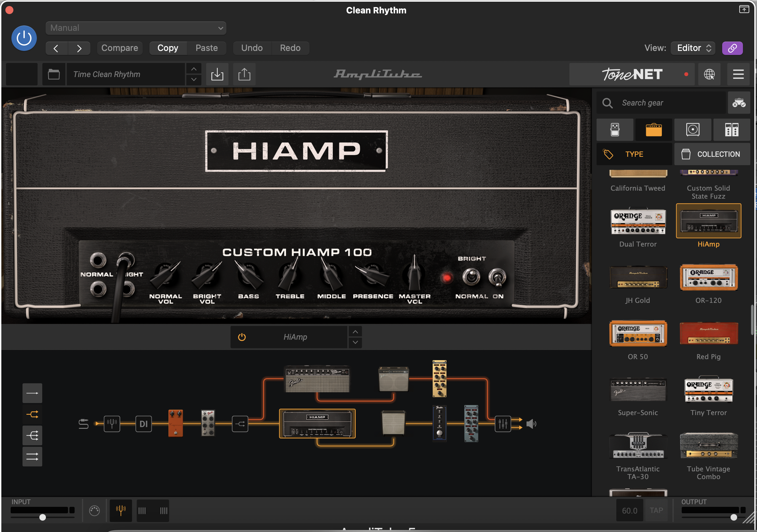The height and width of the screenshot is (532, 757).
Task: Go to previous preset arrow
Action: click(56, 48)
